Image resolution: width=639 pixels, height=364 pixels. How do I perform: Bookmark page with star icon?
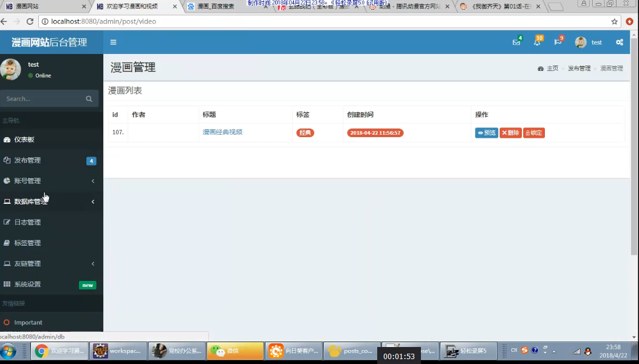615,22
